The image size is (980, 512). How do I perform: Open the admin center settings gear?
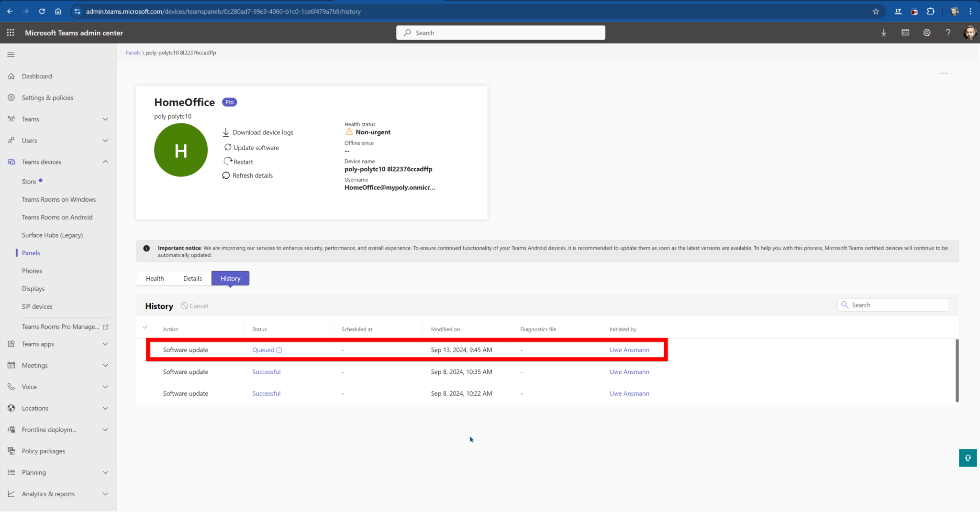click(x=927, y=33)
